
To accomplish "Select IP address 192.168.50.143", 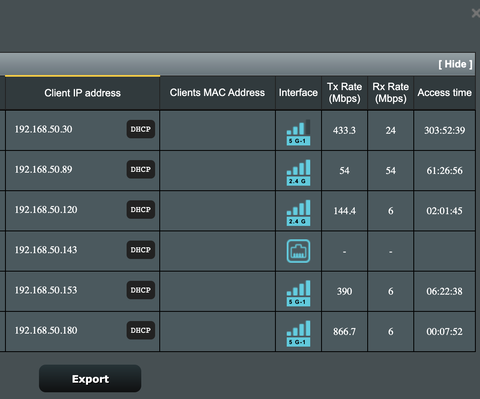I will [46, 250].
